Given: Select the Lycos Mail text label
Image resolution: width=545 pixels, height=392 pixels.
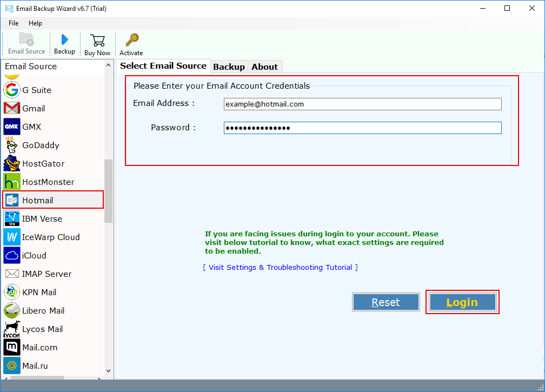Looking at the screenshot, I should click(42, 329).
